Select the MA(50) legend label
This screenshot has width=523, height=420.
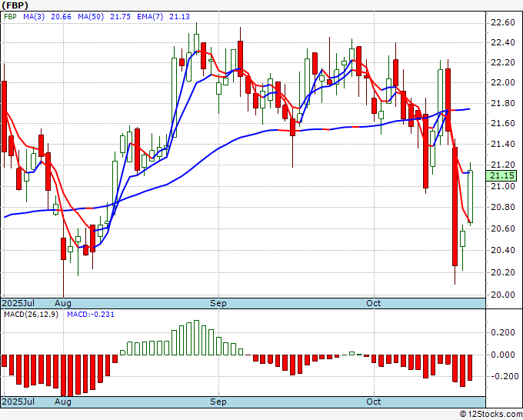pyautogui.click(x=91, y=17)
